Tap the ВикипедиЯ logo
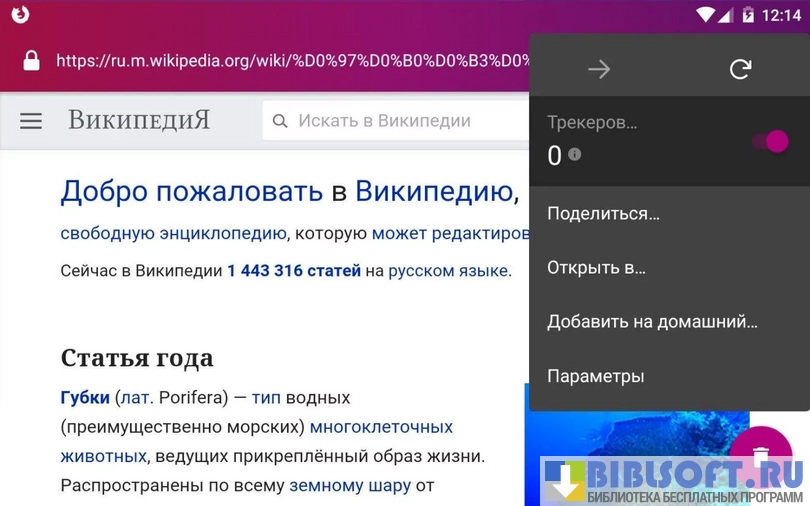The height and width of the screenshot is (506, 810). click(x=139, y=121)
